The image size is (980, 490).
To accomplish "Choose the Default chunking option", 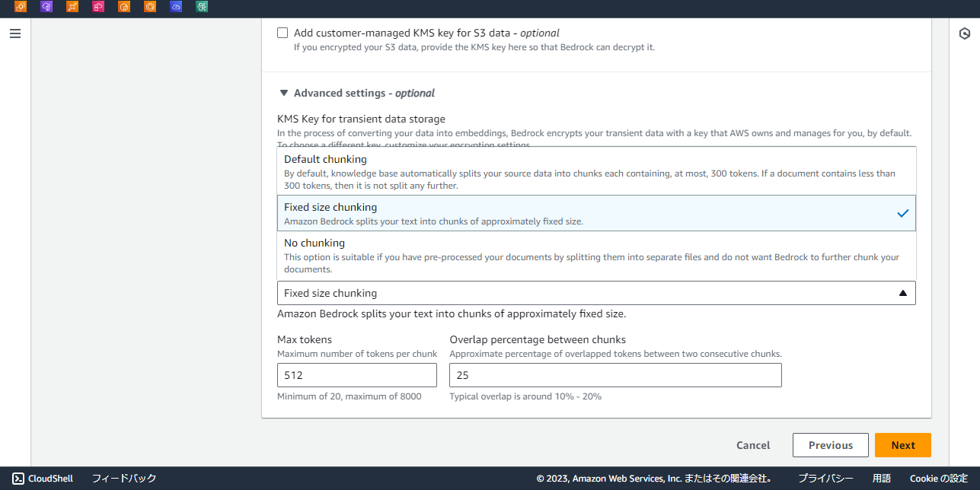I will pyautogui.click(x=596, y=171).
